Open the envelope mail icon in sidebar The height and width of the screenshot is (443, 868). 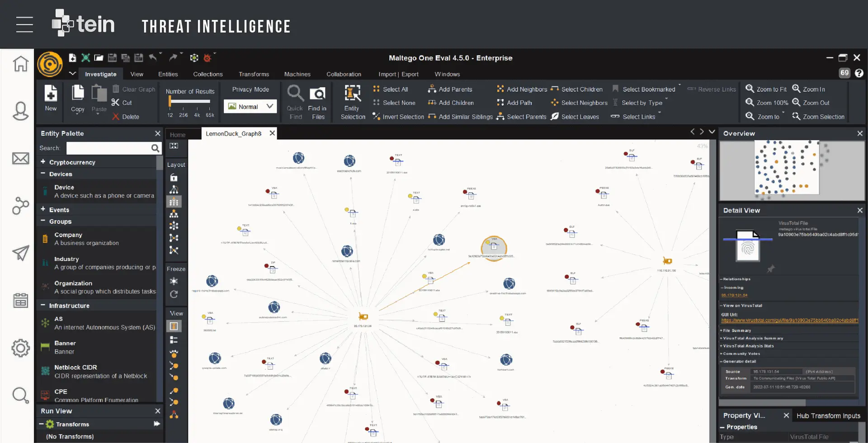[x=20, y=159]
